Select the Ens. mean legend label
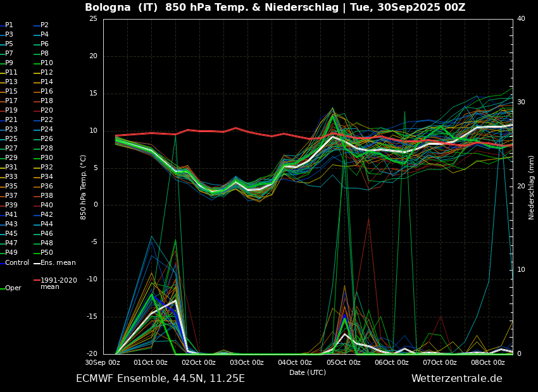Image resolution: width=538 pixels, height=392 pixels. [x=58, y=262]
